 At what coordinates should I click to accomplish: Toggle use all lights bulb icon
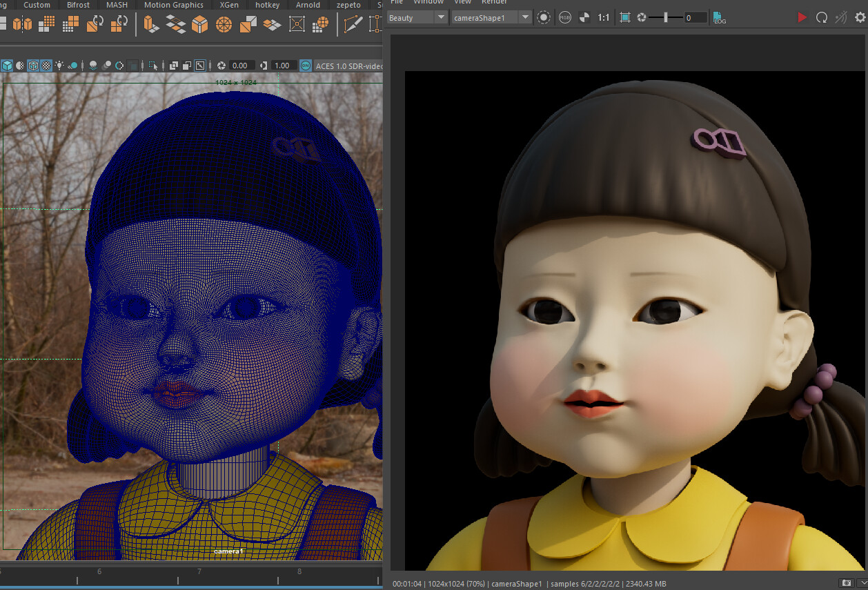pyautogui.click(x=60, y=66)
